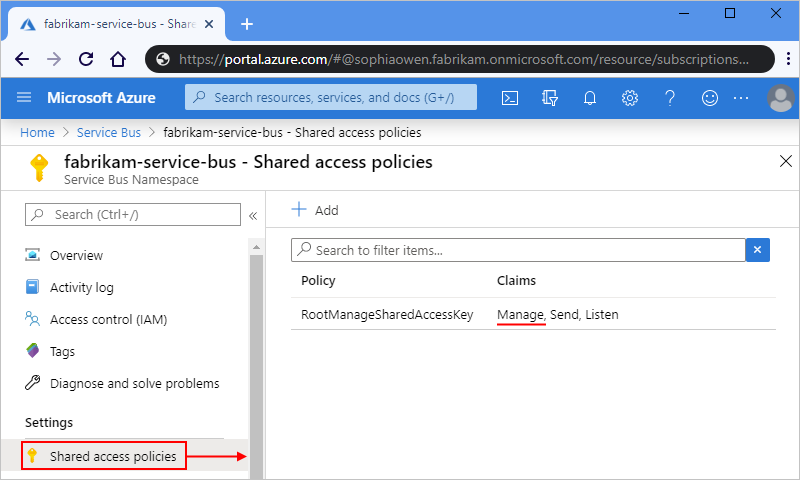Open Shared access policies menu item

click(112, 456)
